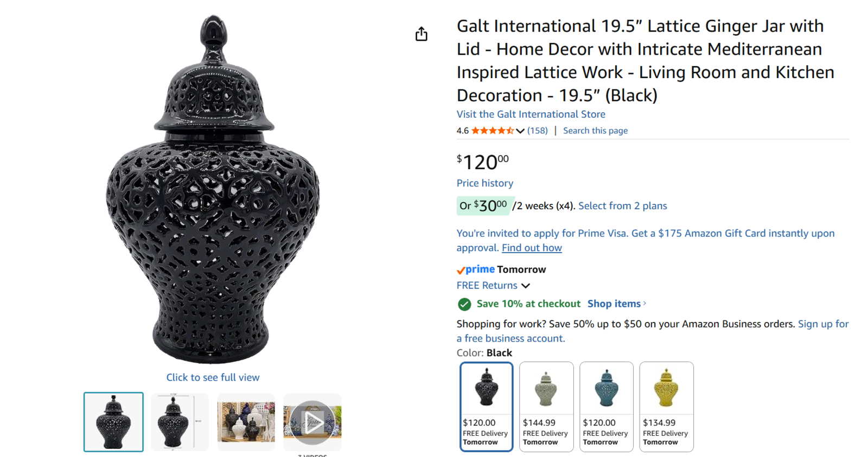Play the product video thumbnail

pos(312,422)
